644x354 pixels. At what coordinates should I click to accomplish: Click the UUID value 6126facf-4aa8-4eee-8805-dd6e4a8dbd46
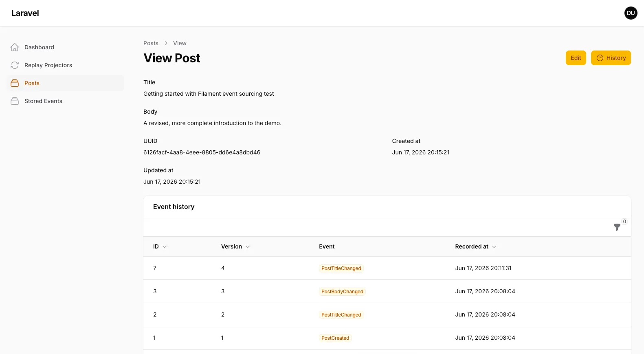point(202,152)
